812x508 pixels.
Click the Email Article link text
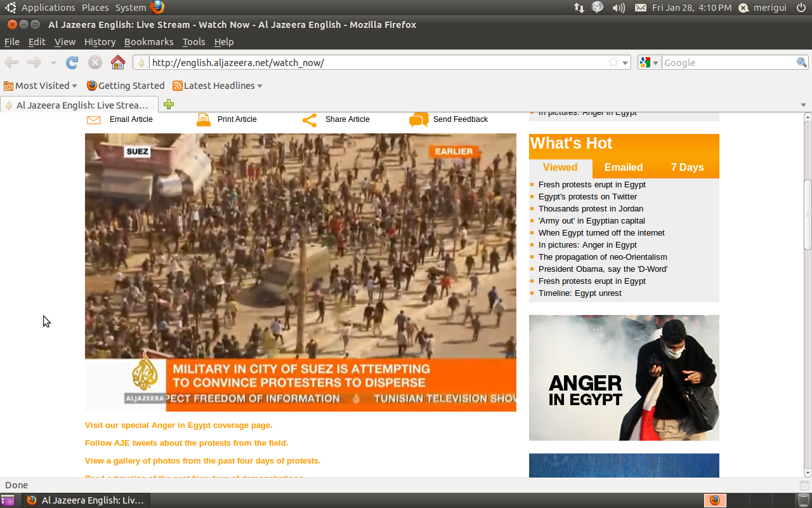click(131, 119)
